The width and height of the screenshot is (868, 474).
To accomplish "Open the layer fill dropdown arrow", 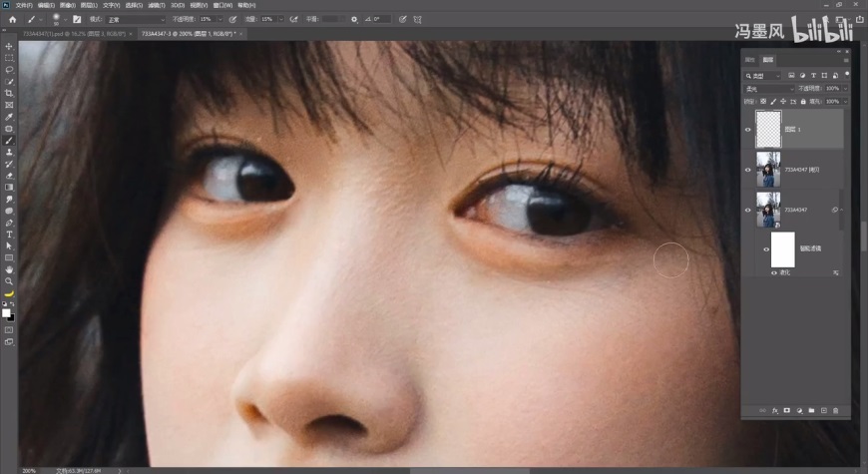I will pyautogui.click(x=845, y=102).
